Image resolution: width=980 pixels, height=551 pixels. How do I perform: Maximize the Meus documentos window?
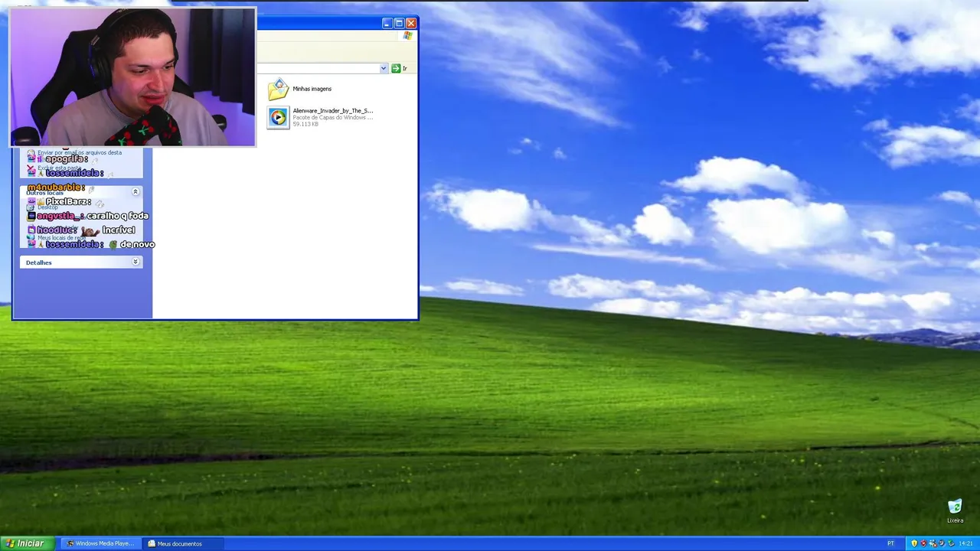(x=399, y=23)
